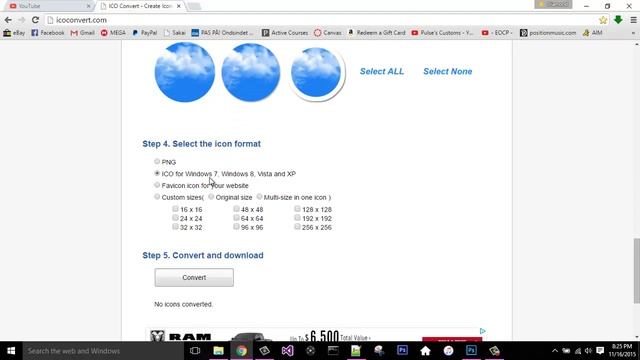
Task: Check the 256 x 256 size box
Action: click(x=297, y=227)
